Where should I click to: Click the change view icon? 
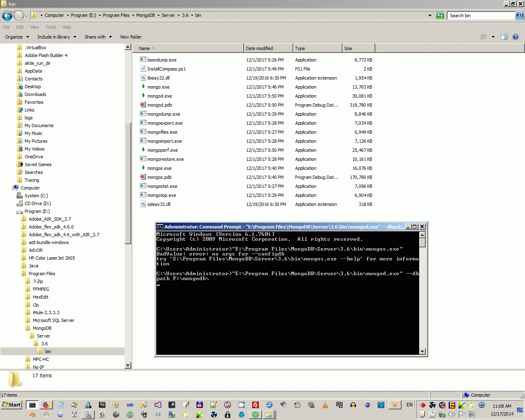(483, 37)
